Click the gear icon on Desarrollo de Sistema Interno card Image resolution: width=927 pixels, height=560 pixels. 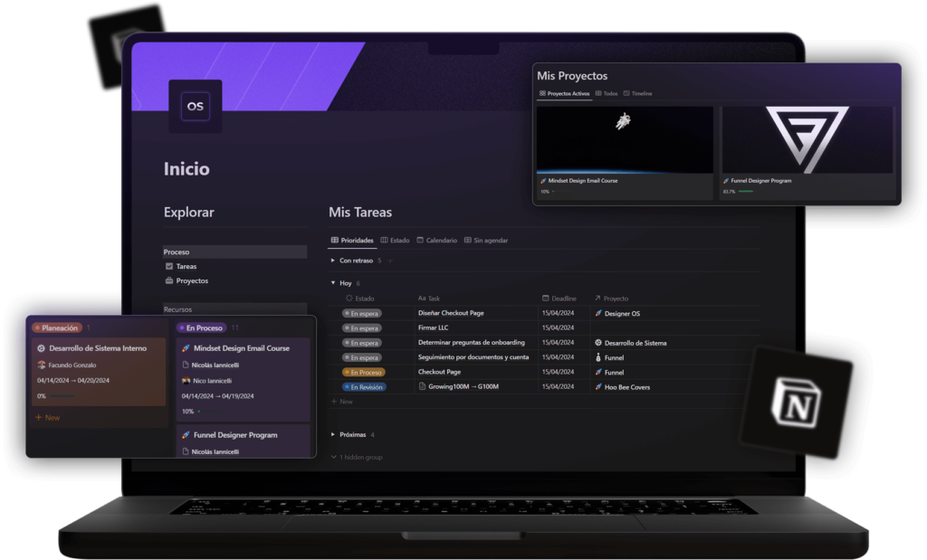tap(42, 348)
